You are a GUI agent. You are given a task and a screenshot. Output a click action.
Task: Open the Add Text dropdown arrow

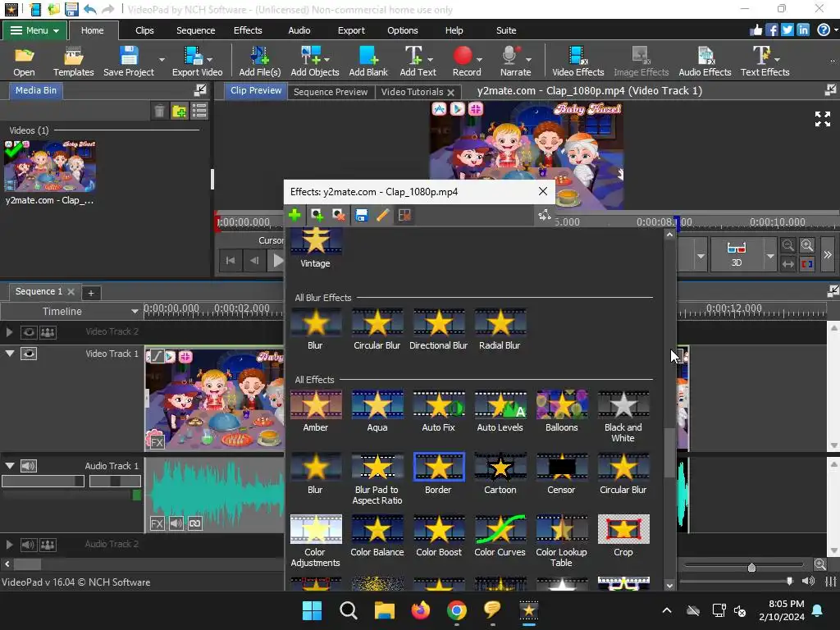point(430,59)
